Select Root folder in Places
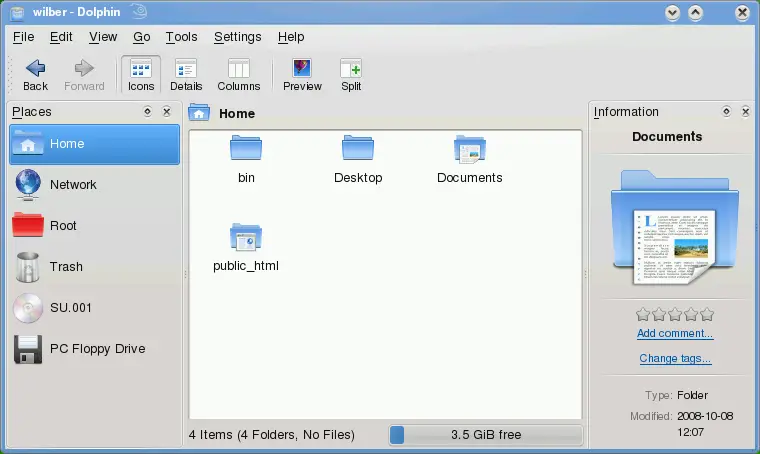Screen dimensions: 760x454 coord(63,226)
